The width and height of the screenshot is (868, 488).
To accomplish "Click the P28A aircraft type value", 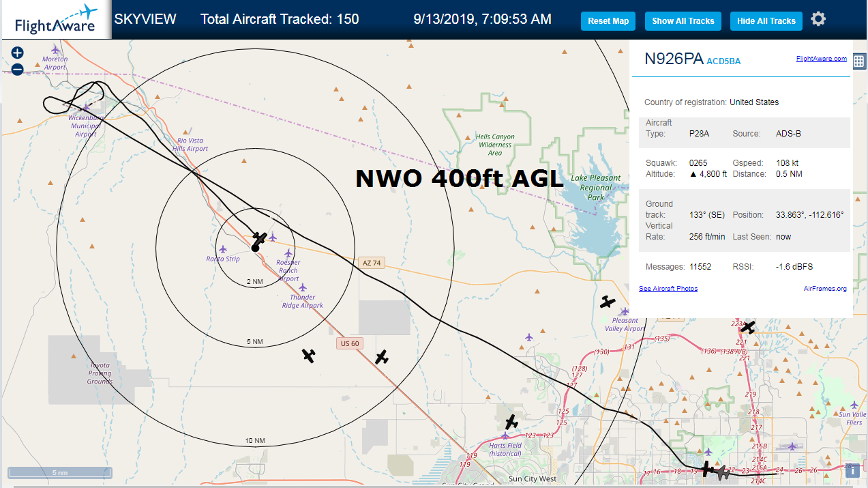I will click(x=699, y=134).
